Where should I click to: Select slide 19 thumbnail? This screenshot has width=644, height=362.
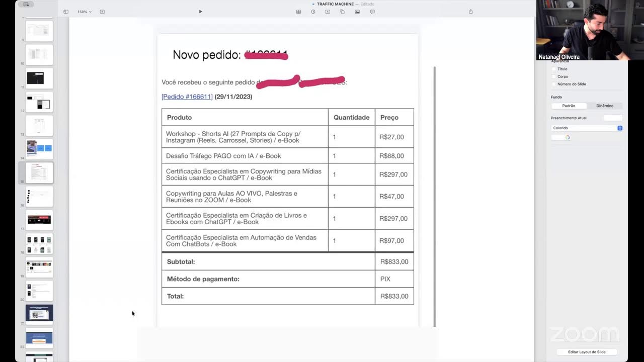(39, 267)
